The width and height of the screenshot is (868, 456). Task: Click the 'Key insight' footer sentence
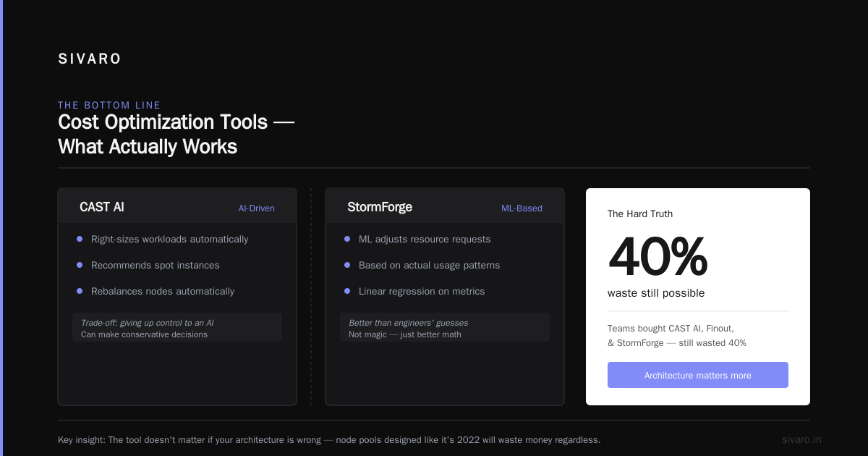[x=329, y=439]
